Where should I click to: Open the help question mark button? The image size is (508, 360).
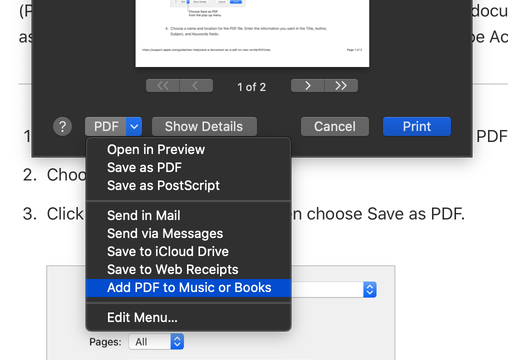click(62, 127)
